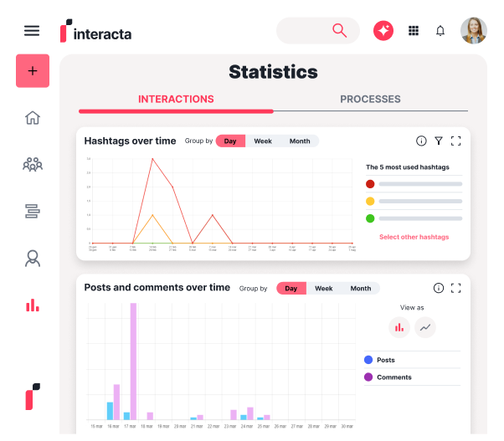The image size is (504, 441).
Task: Click the search field
Action: [318, 31]
